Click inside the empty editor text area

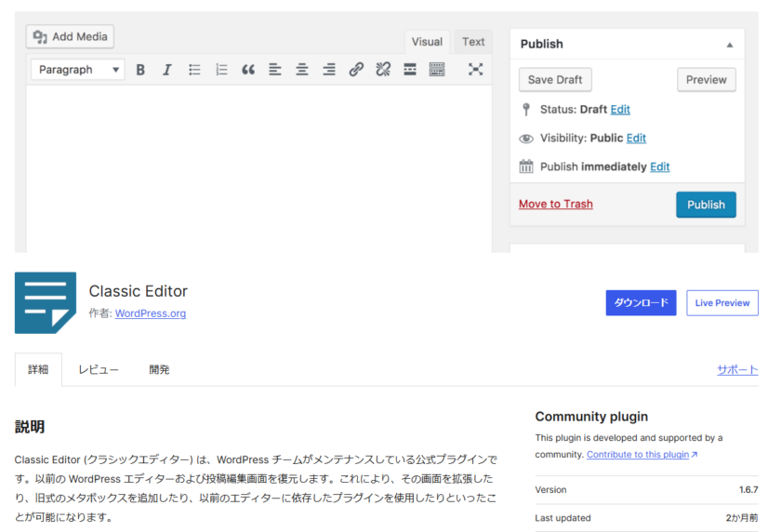[x=259, y=168]
